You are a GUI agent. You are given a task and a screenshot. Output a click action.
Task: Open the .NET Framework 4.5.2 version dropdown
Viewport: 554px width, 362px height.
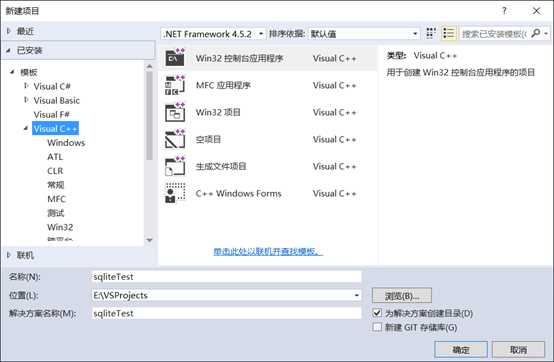point(213,34)
